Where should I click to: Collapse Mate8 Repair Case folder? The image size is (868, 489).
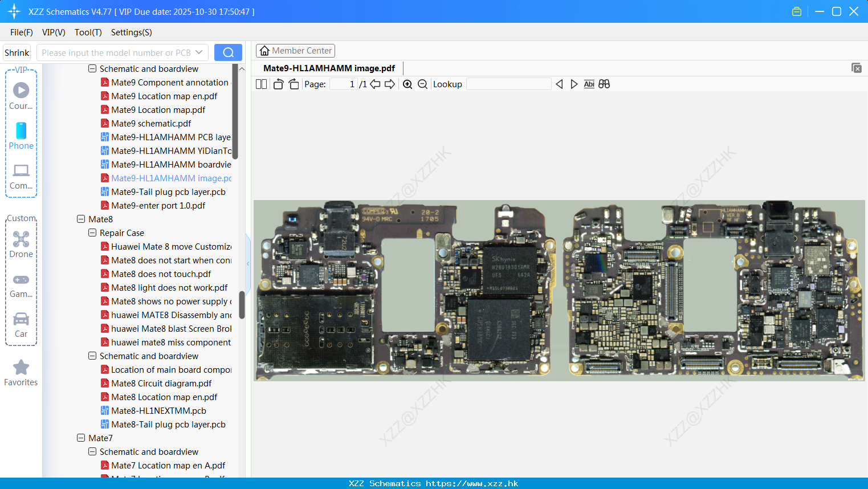point(92,233)
